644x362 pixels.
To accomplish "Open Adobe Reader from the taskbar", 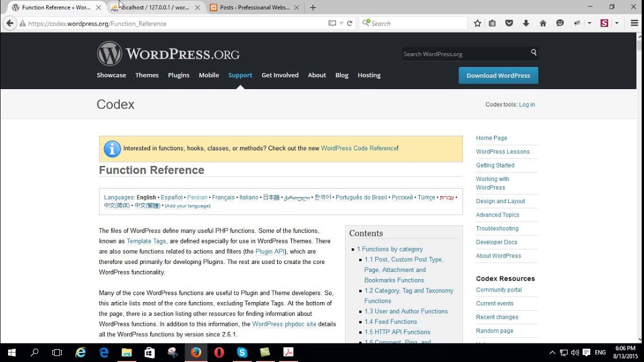I will coord(288,352).
